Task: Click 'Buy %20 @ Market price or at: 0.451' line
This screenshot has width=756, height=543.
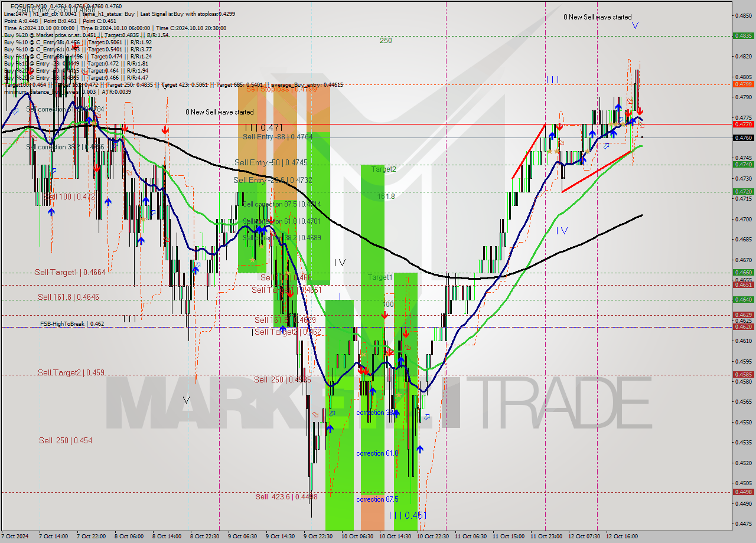Action: click(51, 35)
